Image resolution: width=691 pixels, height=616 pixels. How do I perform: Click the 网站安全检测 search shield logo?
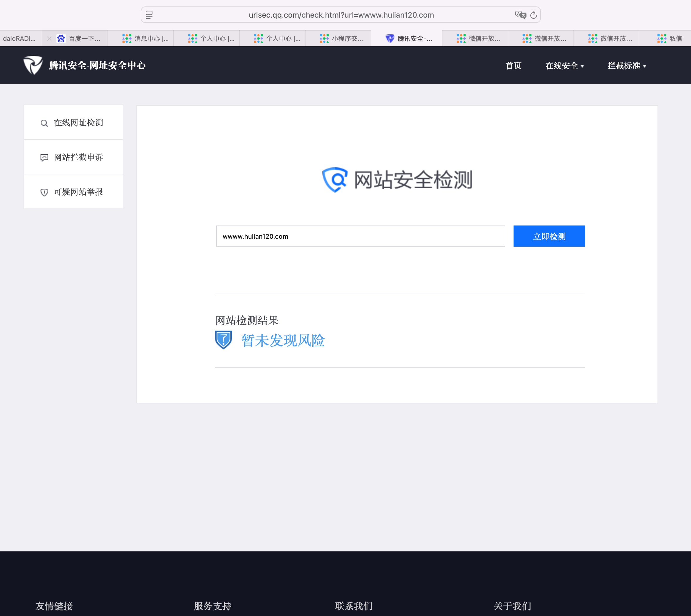click(x=335, y=180)
